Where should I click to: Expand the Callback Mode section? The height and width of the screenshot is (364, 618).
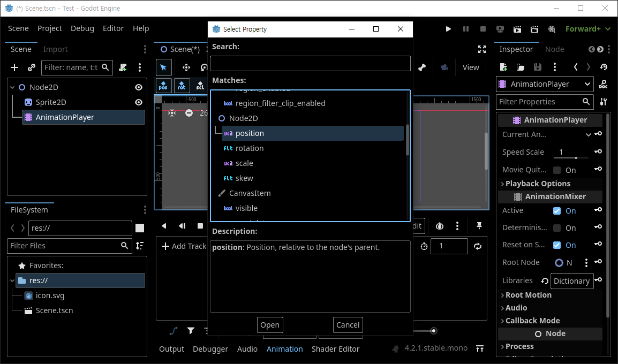coord(532,321)
